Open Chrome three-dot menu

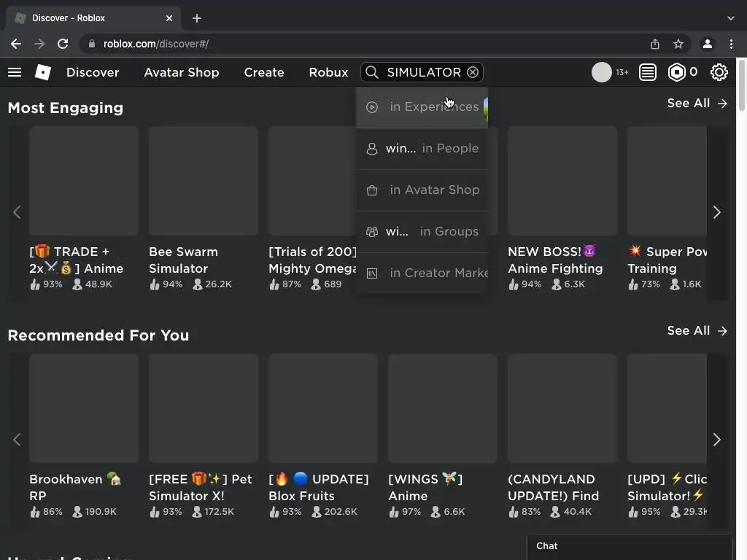[x=731, y=44]
